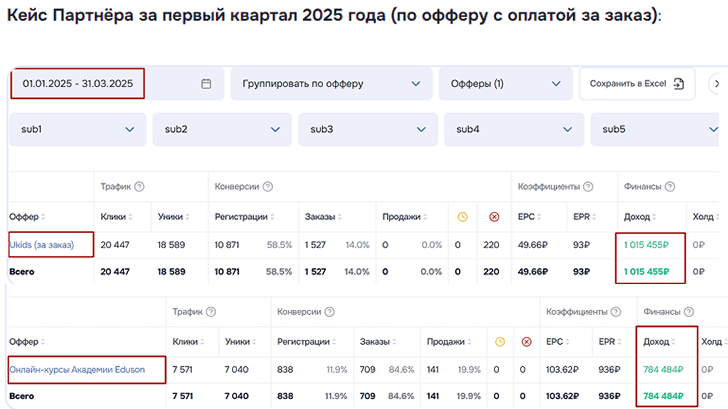Click sales value 141 in Eduson row
The width and height of the screenshot is (728, 409).
[x=433, y=370]
